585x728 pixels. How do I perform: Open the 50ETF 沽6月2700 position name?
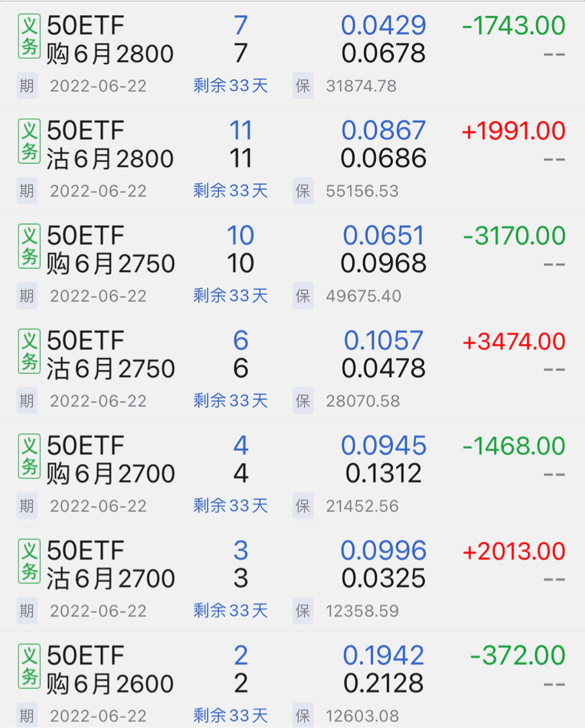point(110,565)
